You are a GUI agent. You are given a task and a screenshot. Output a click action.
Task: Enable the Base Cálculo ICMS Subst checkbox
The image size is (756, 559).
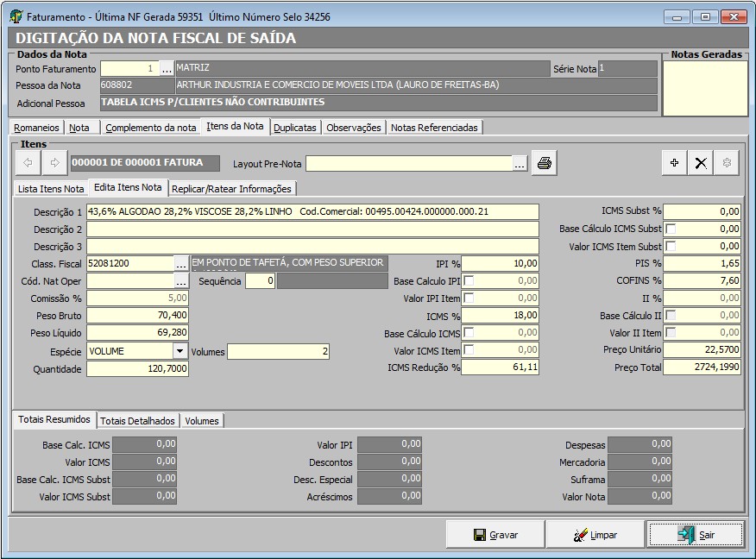671,229
